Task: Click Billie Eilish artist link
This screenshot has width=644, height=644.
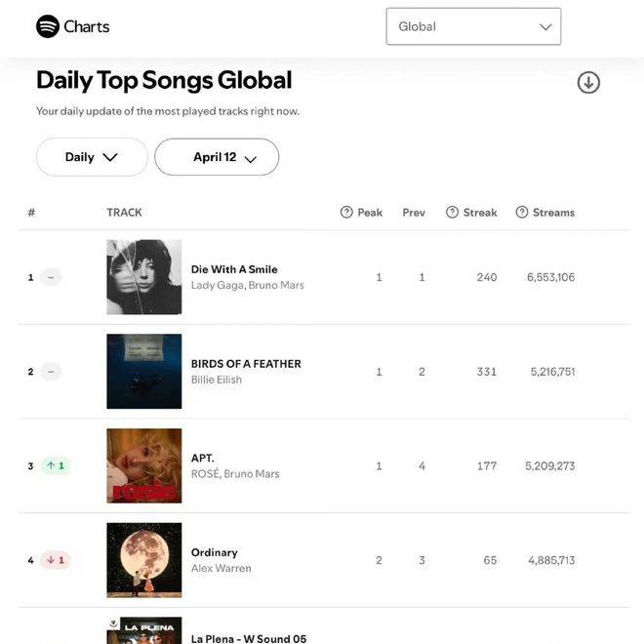Action: pyautogui.click(x=217, y=380)
